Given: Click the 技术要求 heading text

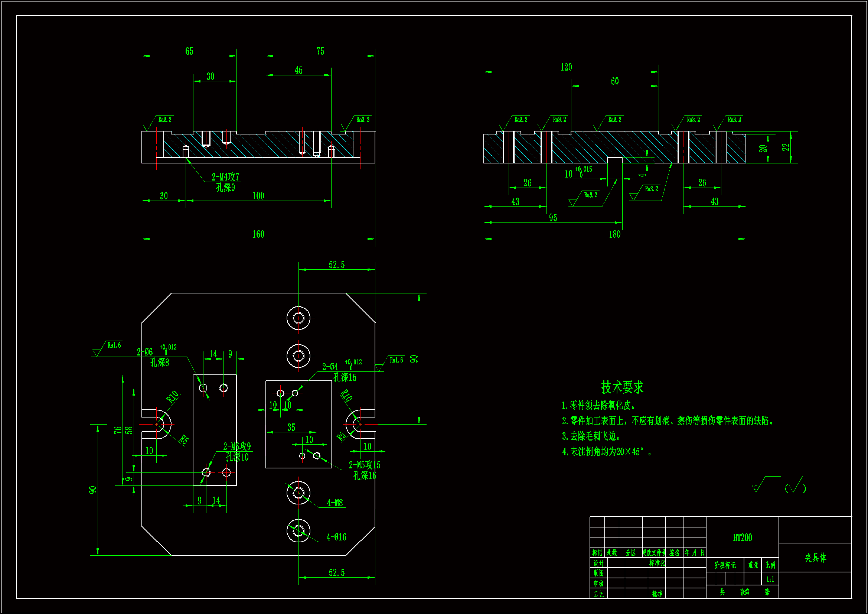Looking at the screenshot, I should 622,387.
